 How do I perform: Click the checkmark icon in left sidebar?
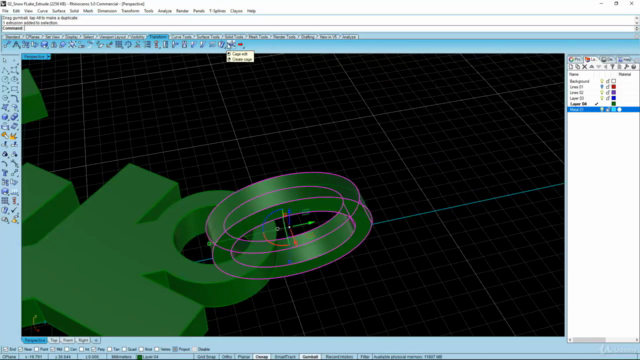click(x=14, y=210)
